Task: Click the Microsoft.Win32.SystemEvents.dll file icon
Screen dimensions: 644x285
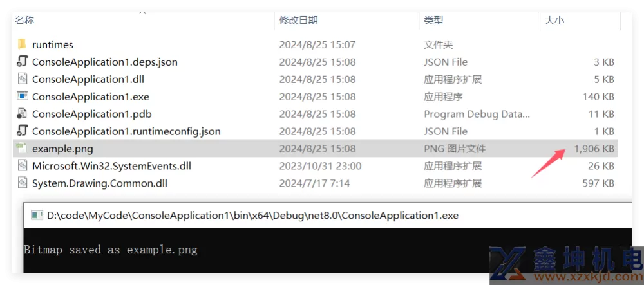Action: point(22,166)
